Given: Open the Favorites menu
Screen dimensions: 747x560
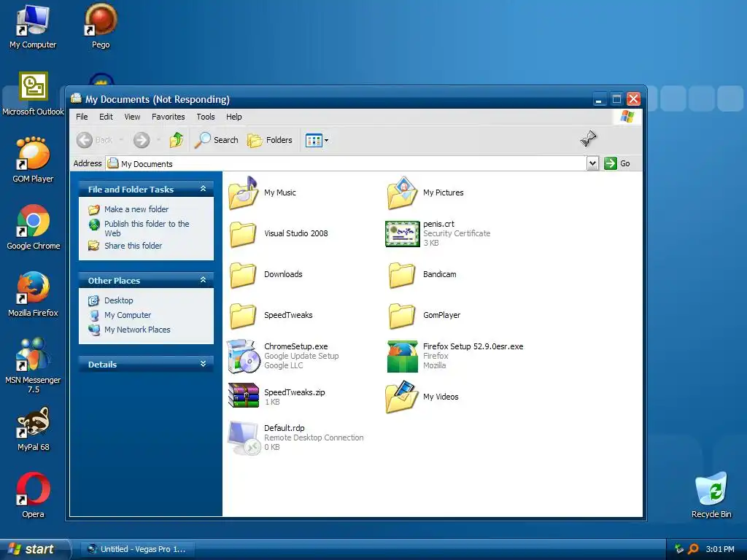Looking at the screenshot, I should 169,117.
